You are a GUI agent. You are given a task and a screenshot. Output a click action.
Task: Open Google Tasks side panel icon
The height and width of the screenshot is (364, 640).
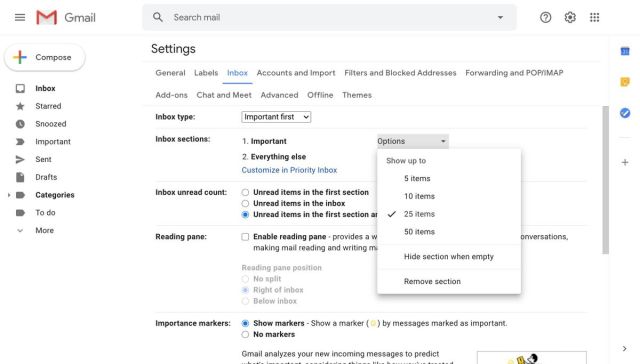(625, 113)
